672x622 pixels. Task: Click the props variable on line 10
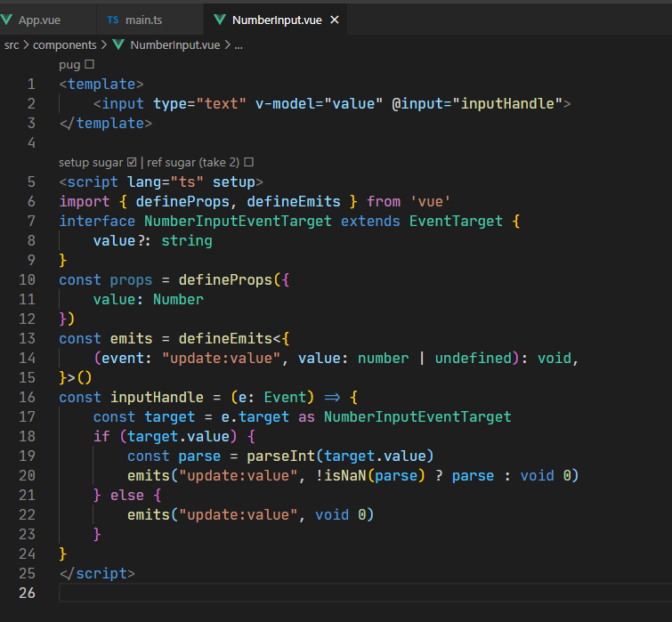131,280
